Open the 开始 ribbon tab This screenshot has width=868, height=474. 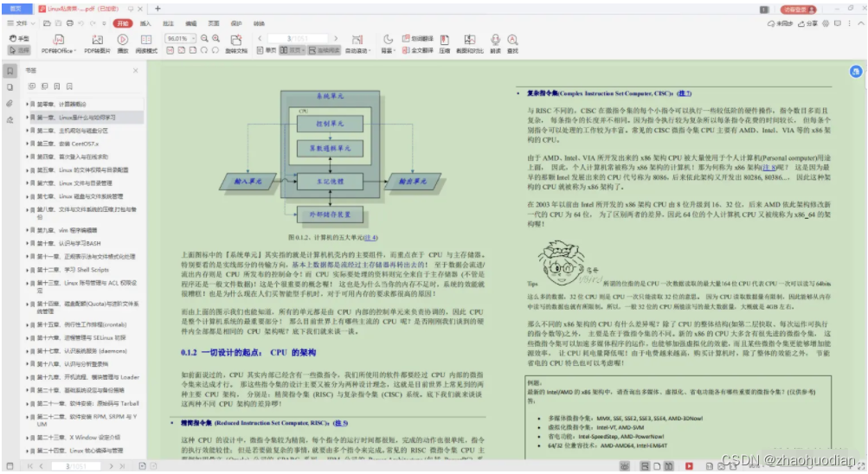tap(123, 23)
